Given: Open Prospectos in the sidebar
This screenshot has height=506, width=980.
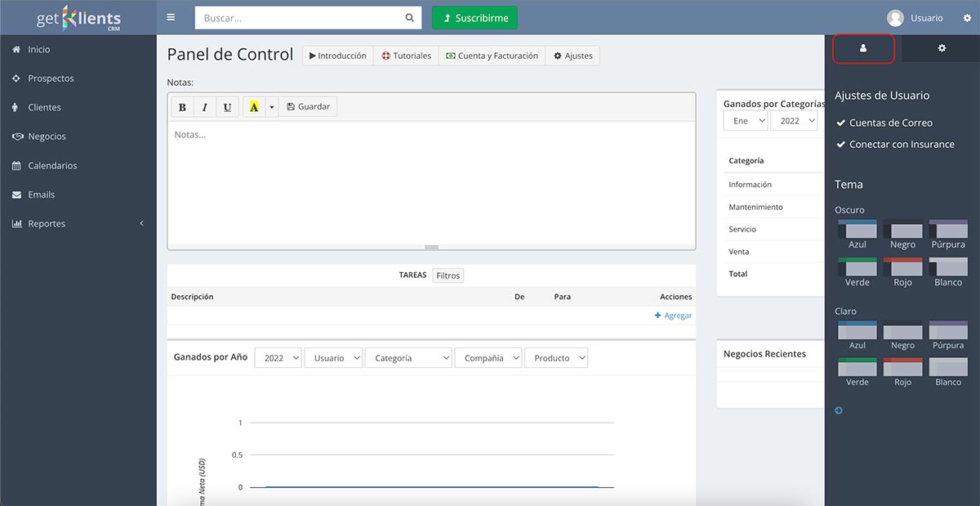Looking at the screenshot, I should [51, 78].
